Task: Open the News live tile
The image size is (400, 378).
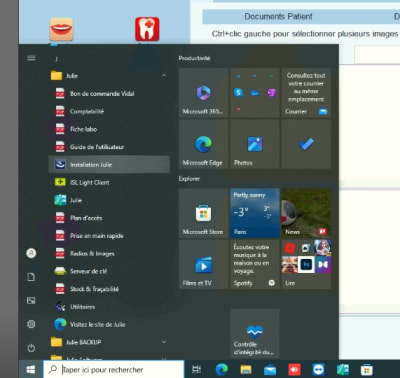Action: tap(306, 213)
